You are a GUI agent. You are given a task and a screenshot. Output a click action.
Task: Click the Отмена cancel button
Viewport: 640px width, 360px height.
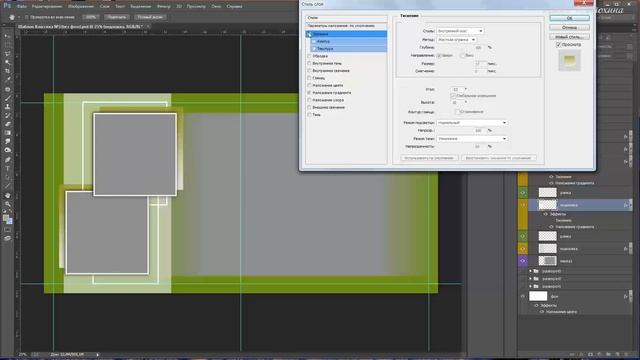click(569, 27)
